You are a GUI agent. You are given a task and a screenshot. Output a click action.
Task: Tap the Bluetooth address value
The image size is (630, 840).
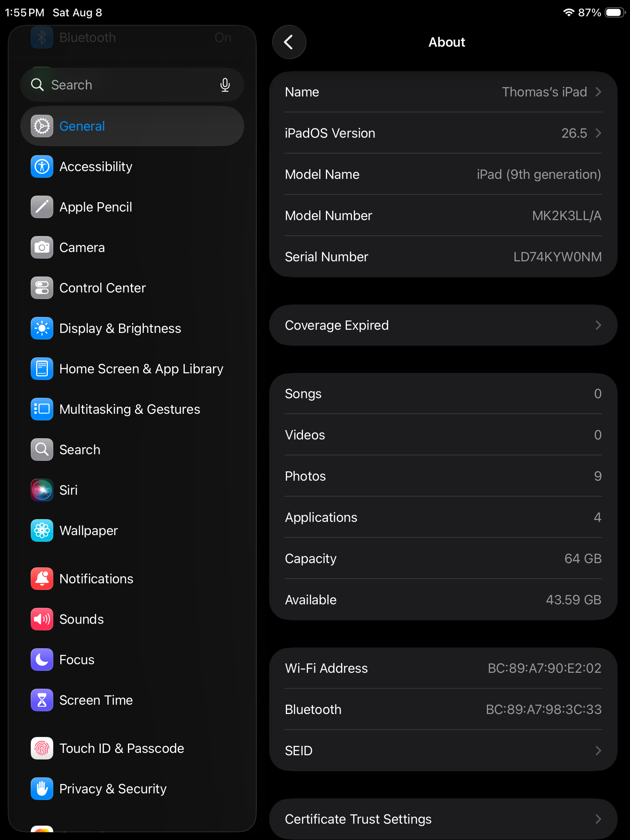click(544, 709)
